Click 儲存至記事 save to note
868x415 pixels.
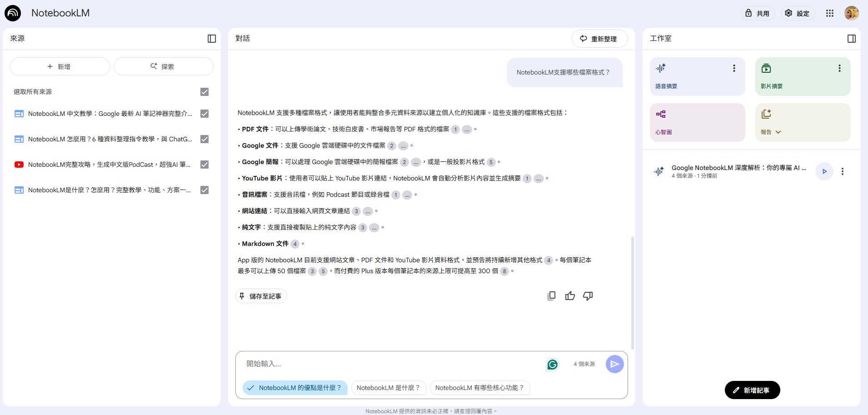pyautogui.click(x=261, y=296)
